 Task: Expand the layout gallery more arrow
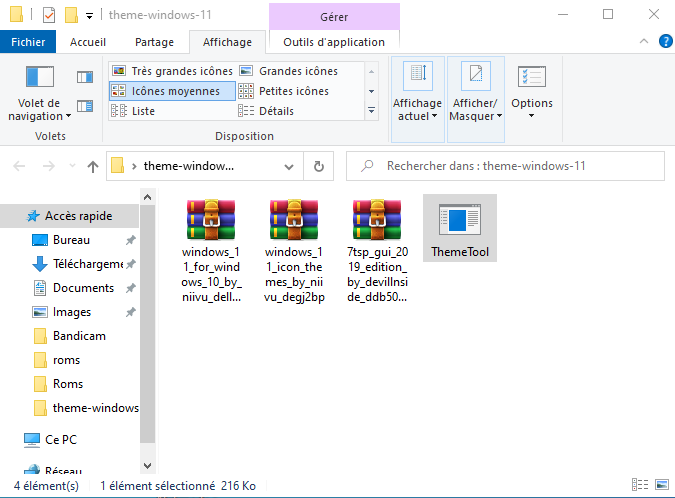point(371,111)
